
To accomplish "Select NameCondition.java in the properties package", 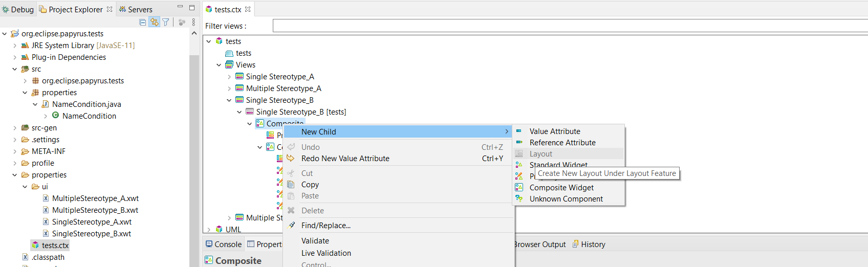I will (86, 104).
